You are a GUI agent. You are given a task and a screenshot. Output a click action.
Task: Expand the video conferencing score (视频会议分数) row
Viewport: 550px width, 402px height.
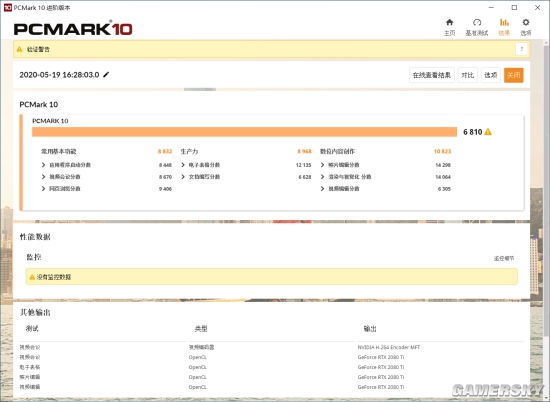(106, 177)
